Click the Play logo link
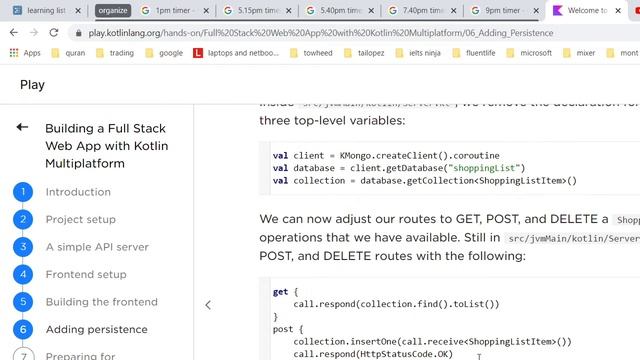This screenshot has width=640, height=360. (32, 85)
